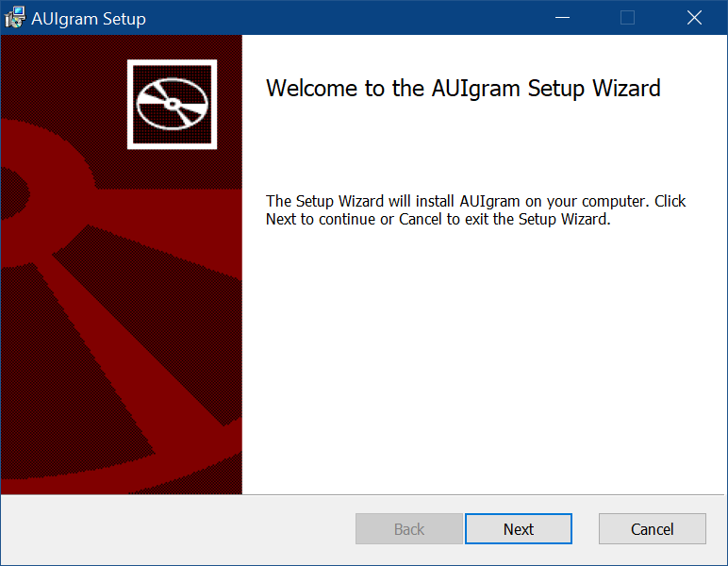Open system menu via title bar installer icon
The width and height of the screenshot is (728, 566).
pos(15,18)
